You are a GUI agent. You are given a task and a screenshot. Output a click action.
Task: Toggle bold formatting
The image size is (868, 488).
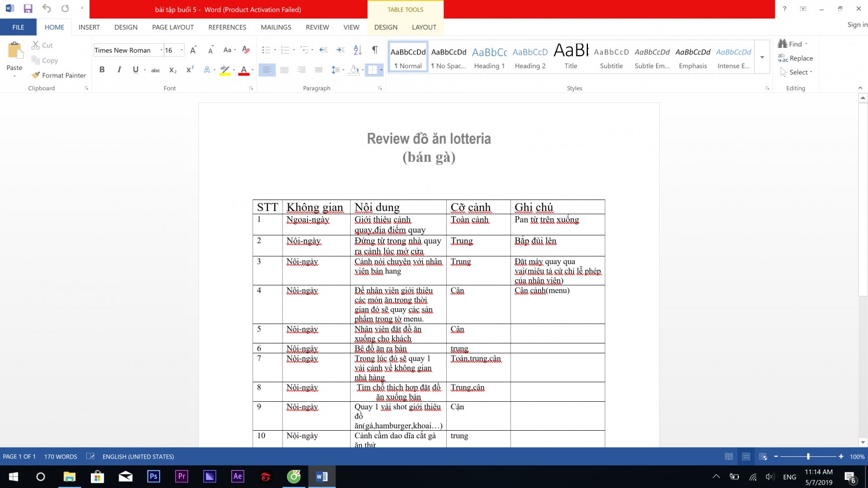point(102,70)
